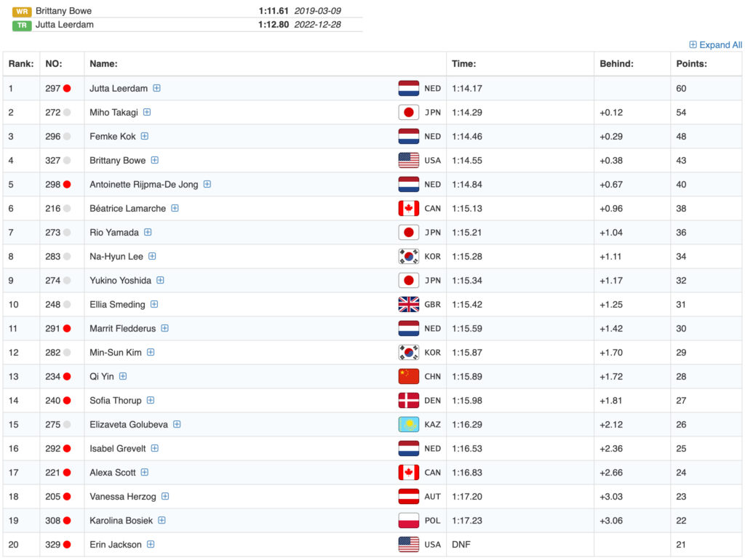
Task: Expand details for Femke Kok
Action: pyautogui.click(x=145, y=137)
